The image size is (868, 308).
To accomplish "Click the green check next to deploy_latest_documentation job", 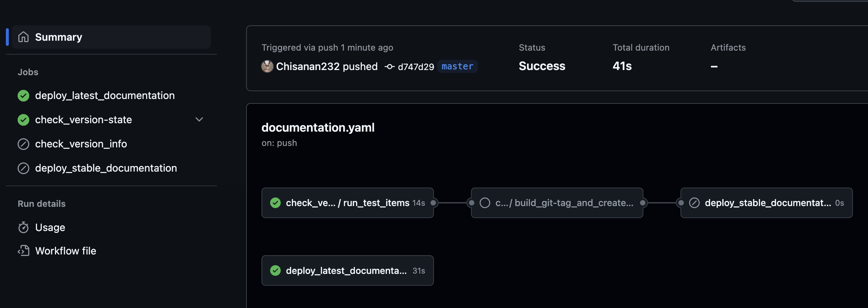I will pos(23,96).
